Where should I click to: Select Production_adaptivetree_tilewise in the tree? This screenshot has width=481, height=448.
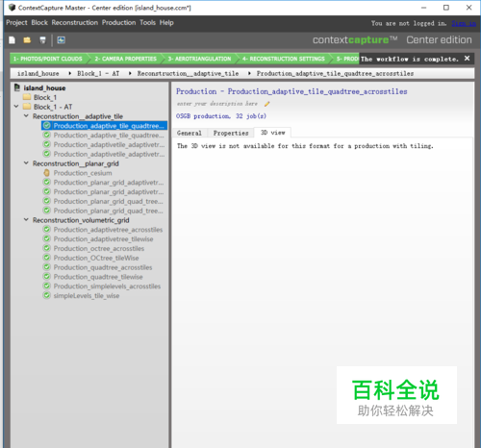(103, 239)
